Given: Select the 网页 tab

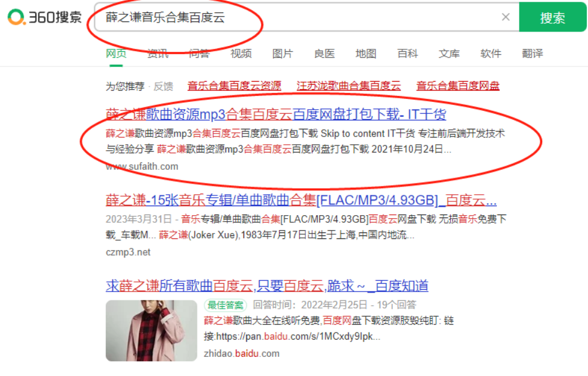Looking at the screenshot, I should click(116, 54).
